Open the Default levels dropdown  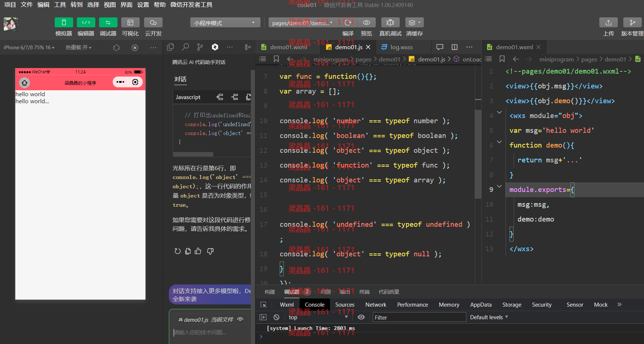coord(489,317)
